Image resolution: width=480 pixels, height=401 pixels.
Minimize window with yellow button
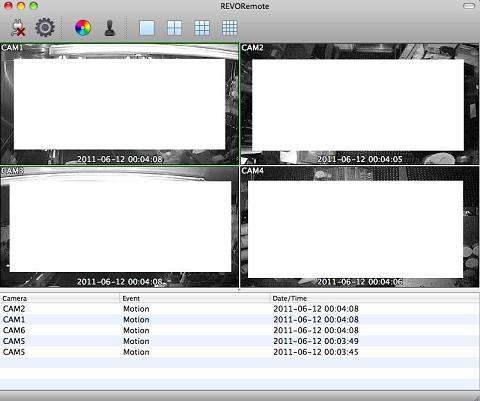[x=21, y=6]
